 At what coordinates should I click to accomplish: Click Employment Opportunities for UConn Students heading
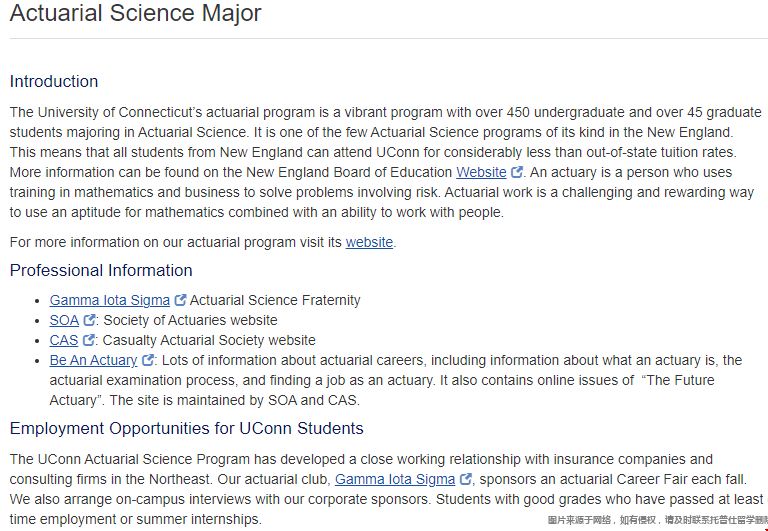pos(186,429)
